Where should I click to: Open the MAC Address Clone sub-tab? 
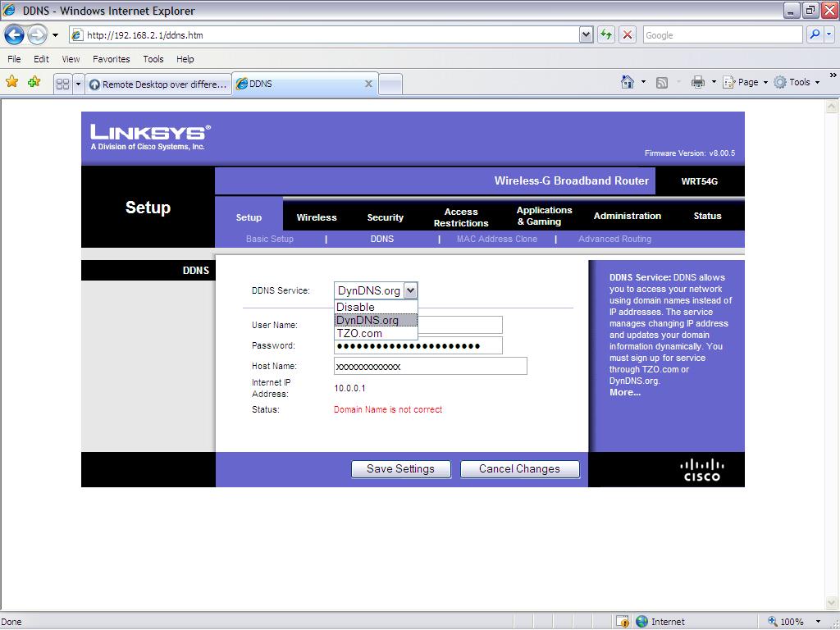[496, 239]
